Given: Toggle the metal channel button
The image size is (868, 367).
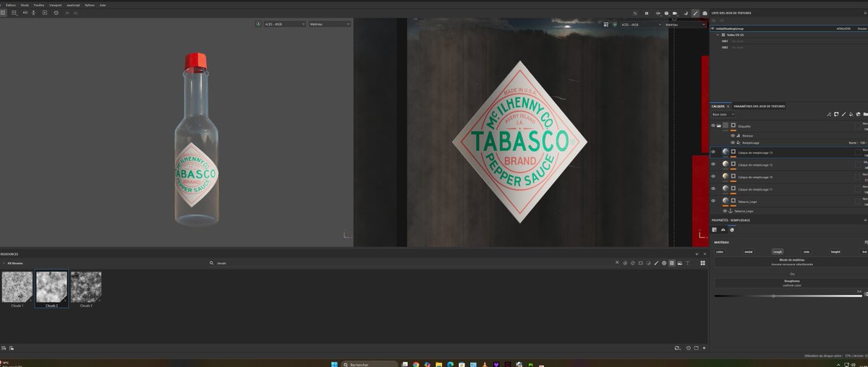Looking at the screenshot, I should [749, 251].
